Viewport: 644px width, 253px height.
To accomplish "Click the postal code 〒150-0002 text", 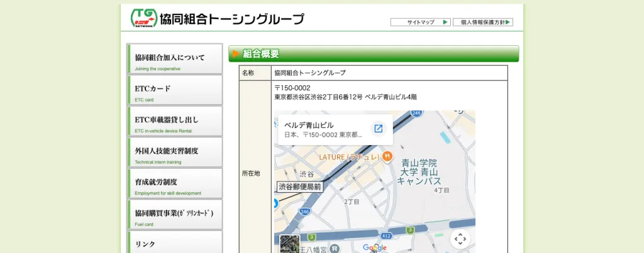I will tap(292, 88).
